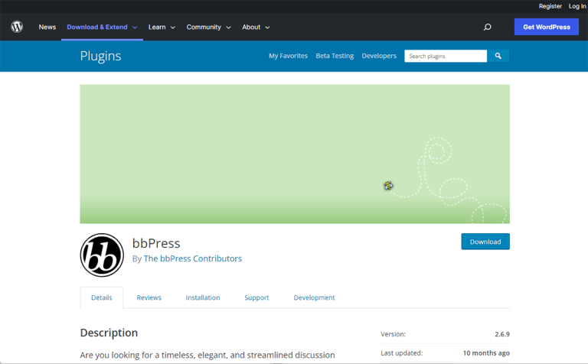The width and height of the screenshot is (588, 364).
Task: Click the bee icon in banner
Action: click(x=388, y=185)
